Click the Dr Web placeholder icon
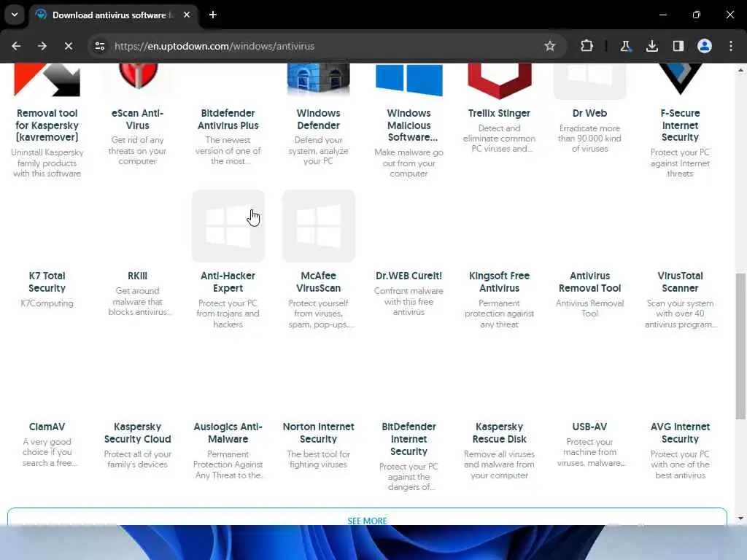Image resolution: width=747 pixels, height=560 pixels. point(589,81)
